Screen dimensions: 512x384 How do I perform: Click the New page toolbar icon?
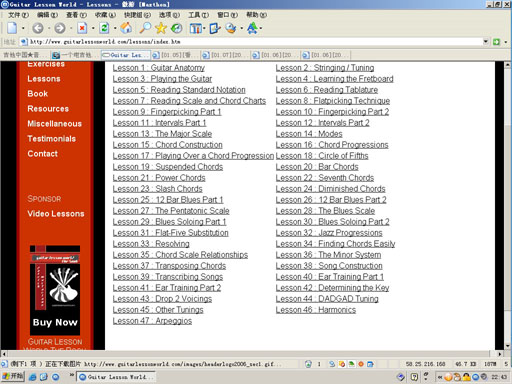tap(12, 28)
